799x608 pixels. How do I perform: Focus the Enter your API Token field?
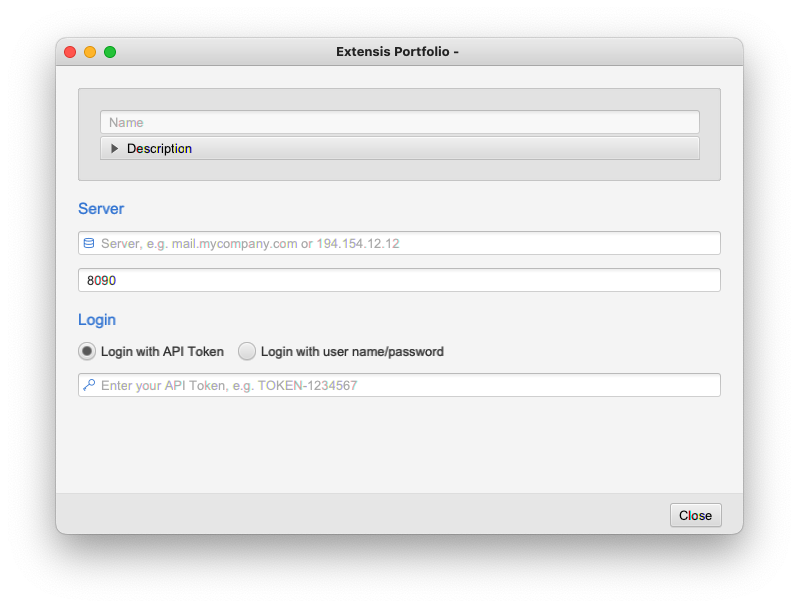[399, 385]
